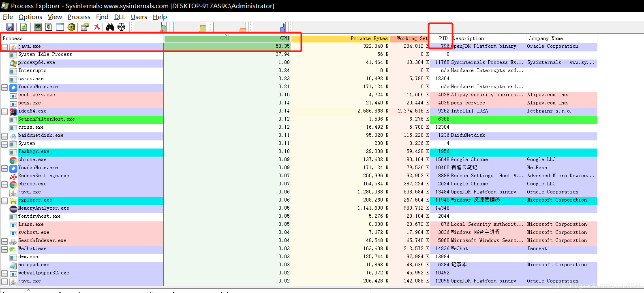Image resolution: width=644 pixels, height=293 pixels.
Task: Select the Interrupts row
Action: (299, 71)
